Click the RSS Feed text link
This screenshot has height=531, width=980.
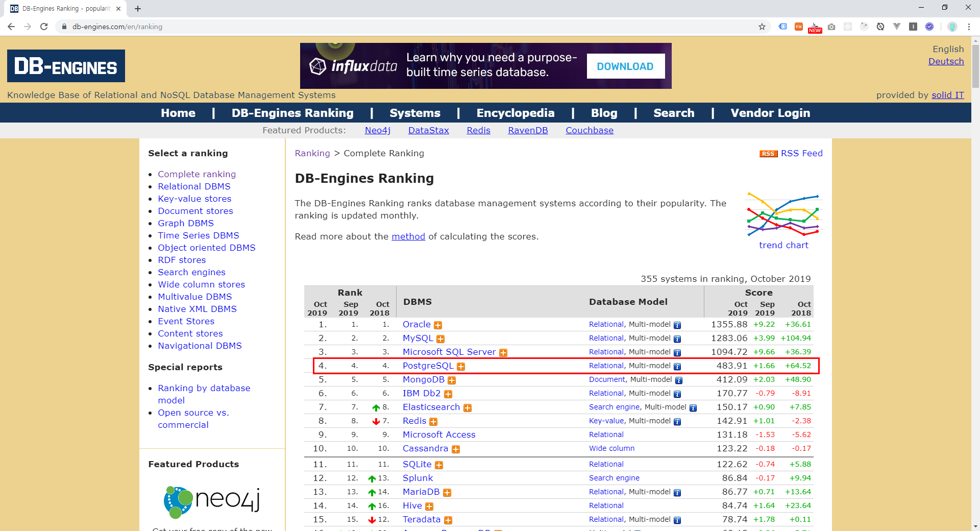point(802,153)
